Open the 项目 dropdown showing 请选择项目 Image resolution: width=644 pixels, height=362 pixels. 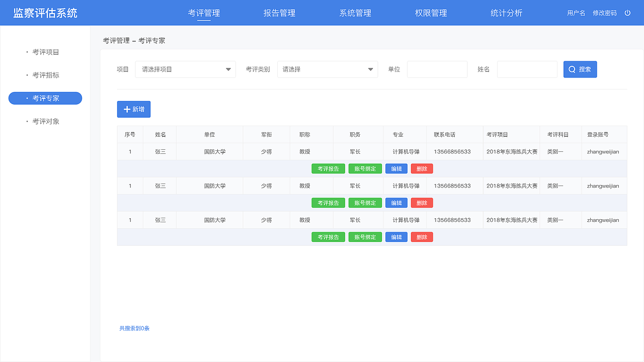(185, 69)
